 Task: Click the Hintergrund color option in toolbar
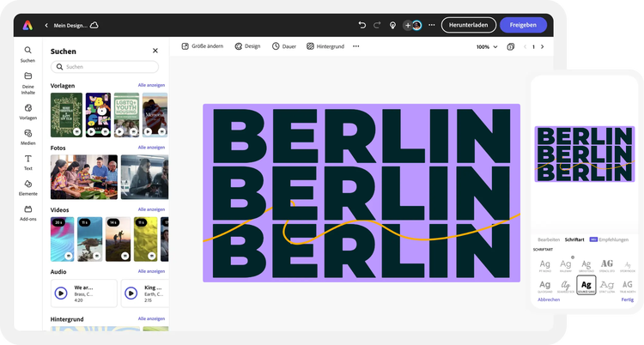[326, 46]
